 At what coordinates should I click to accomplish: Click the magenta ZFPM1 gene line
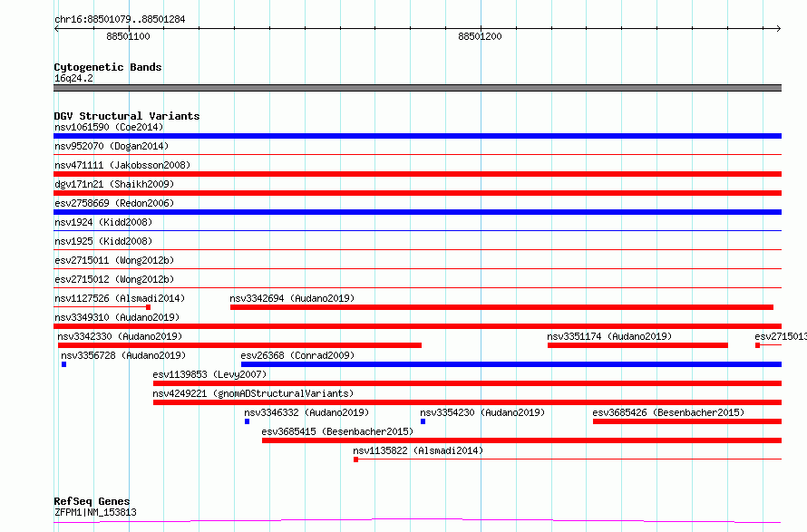417,521
